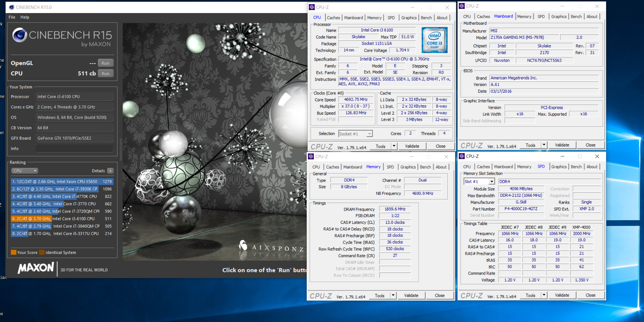Viewport: 644px width, 322px height.
Task: Click the MAXON logo at the bottom
Action: click(36, 268)
